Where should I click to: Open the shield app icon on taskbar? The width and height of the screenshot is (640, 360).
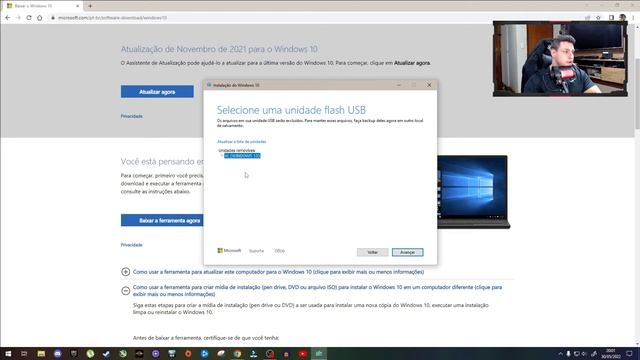(74, 353)
